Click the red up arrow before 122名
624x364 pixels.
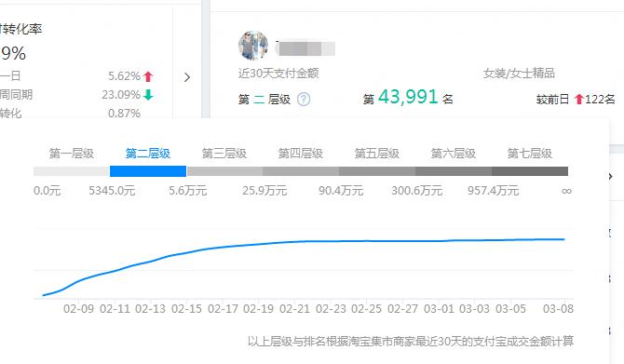[579, 99]
